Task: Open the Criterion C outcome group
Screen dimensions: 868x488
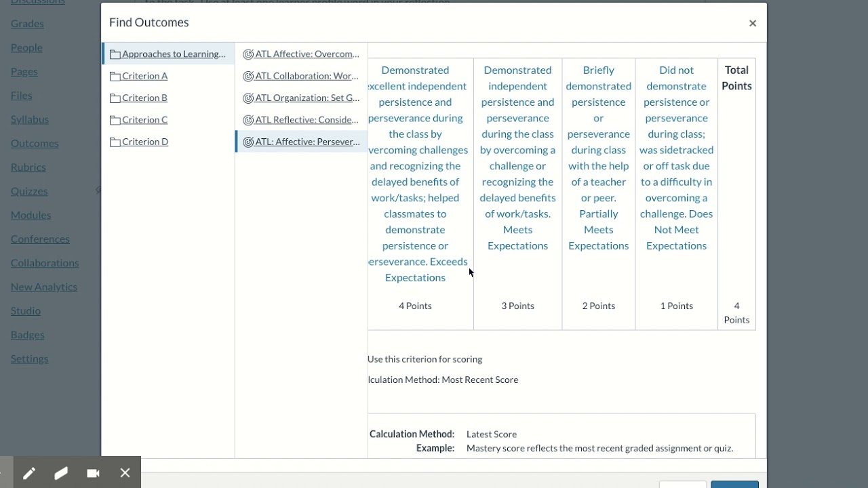Action: point(144,119)
